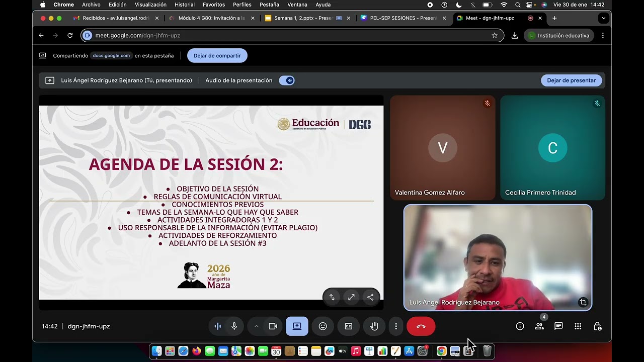Select Valentina Gomez Alfaro participant tile

click(443, 147)
